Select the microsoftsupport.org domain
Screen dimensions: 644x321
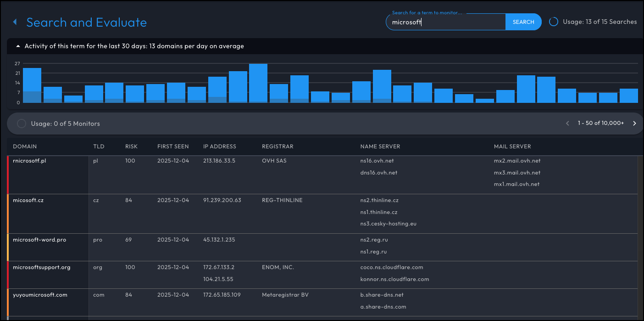(x=41, y=267)
